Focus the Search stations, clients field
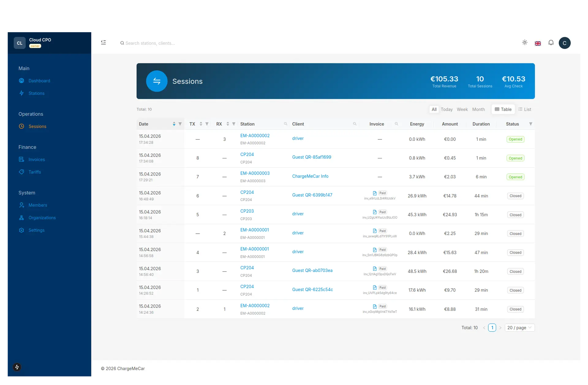The image size is (588, 385). point(150,43)
